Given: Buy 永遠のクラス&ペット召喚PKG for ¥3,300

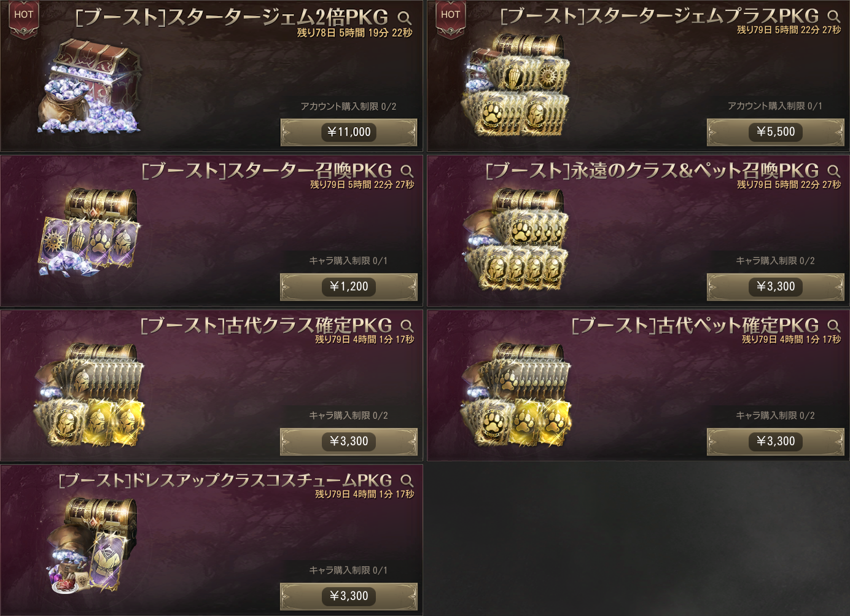Looking at the screenshot, I should click(776, 287).
